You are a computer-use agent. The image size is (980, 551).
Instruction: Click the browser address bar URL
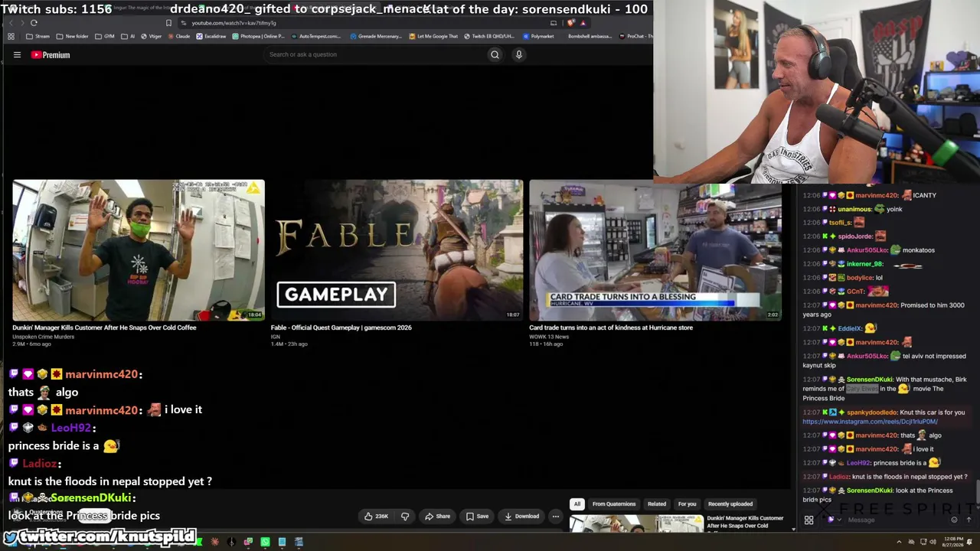click(x=234, y=23)
